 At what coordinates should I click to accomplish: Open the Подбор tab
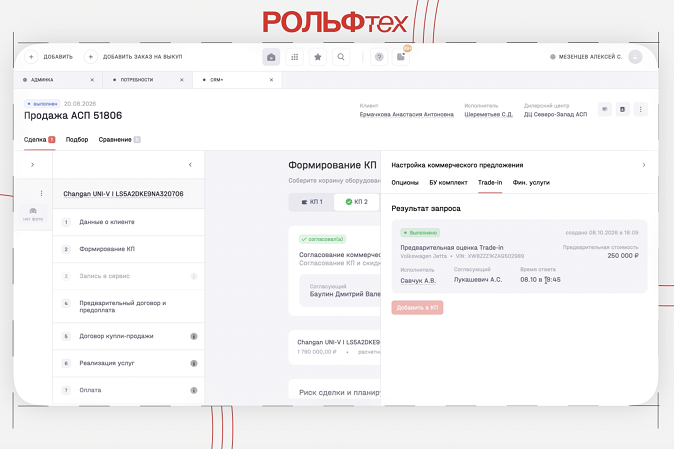77,140
